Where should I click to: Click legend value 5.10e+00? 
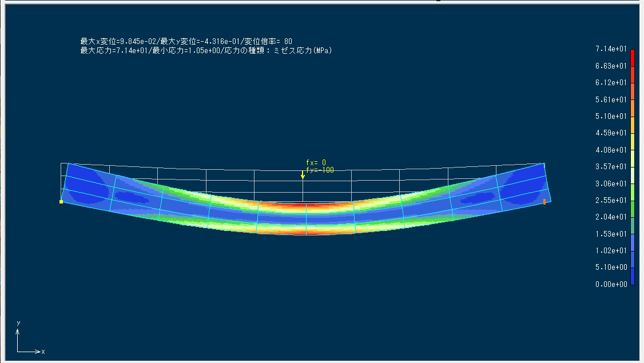coord(611,267)
